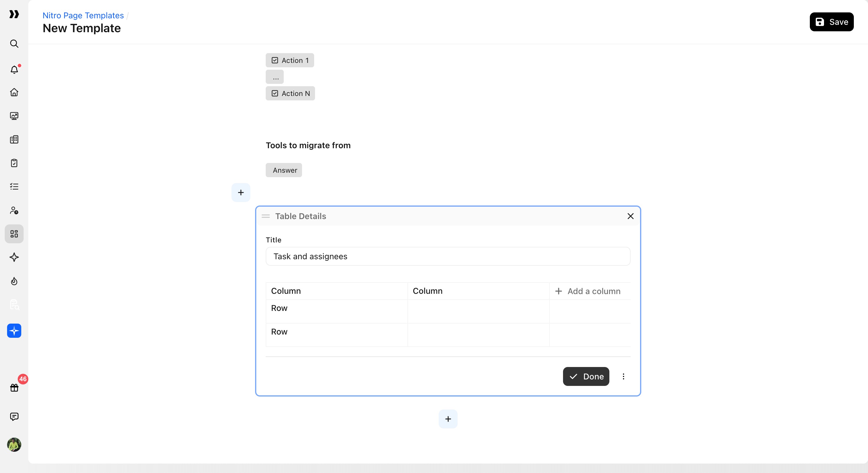The height and width of the screenshot is (473, 868).
Task: Open the user profile avatar
Action: tap(14, 445)
